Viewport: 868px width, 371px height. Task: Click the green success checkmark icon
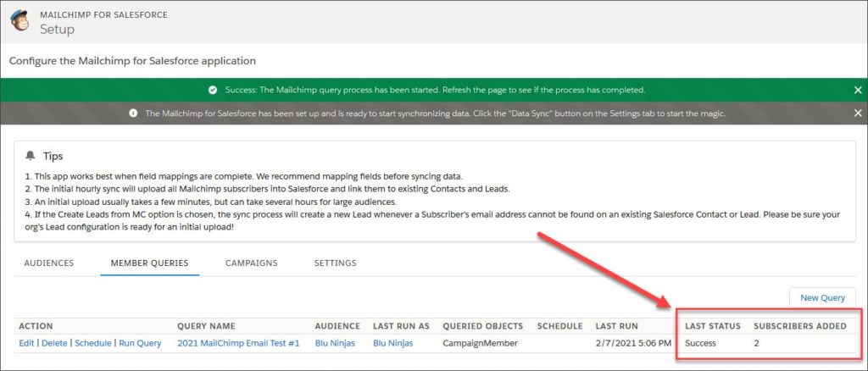[x=213, y=90]
